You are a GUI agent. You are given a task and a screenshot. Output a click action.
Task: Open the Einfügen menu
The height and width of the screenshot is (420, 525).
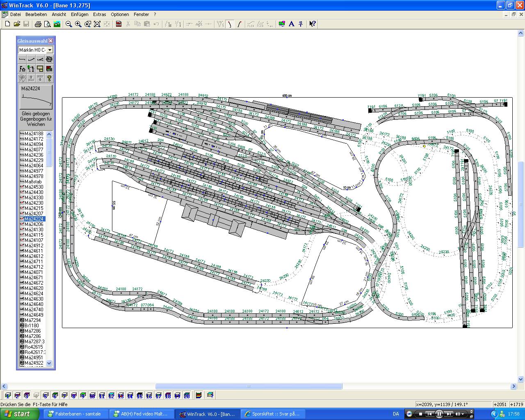pyautogui.click(x=80, y=14)
